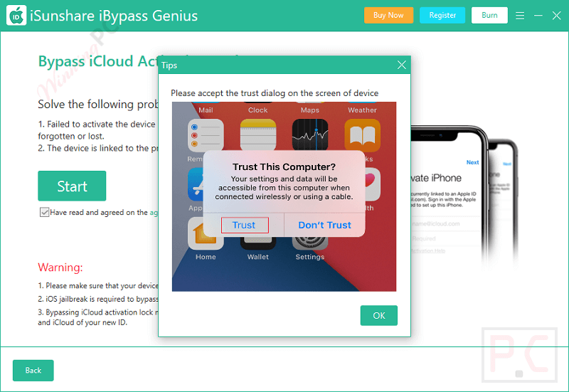Screen dimensions: 569x392
Task: Click the Stocks app icon in illustration
Action: coord(310,134)
